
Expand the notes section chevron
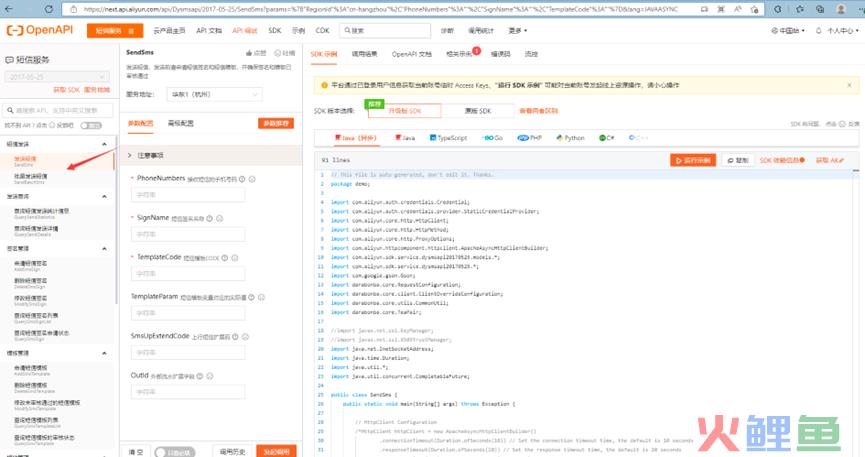click(130, 156)
